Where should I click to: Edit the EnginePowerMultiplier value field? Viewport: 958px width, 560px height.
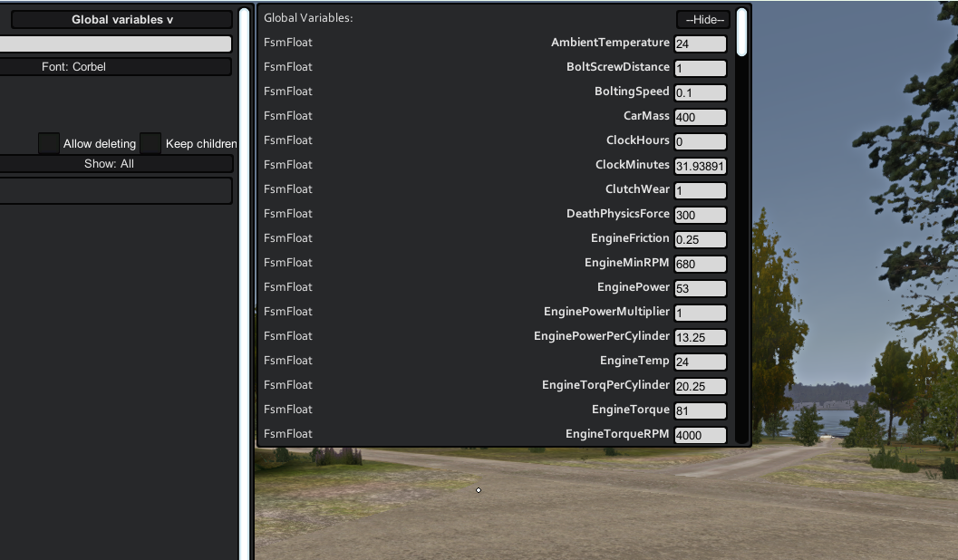[x=701, y=313]
